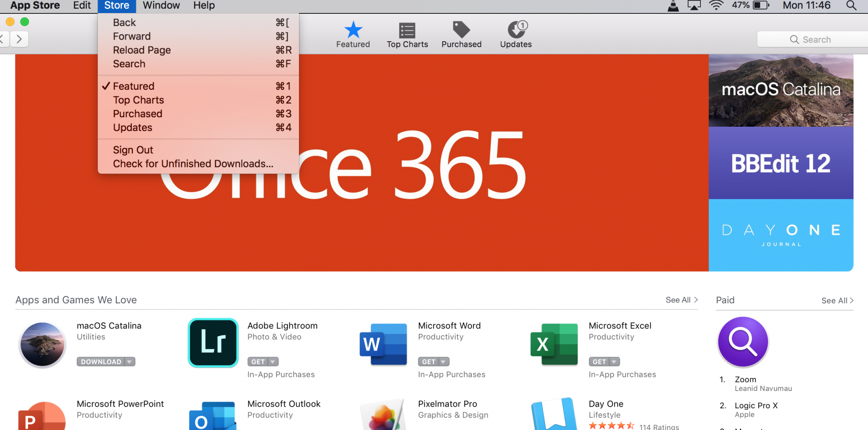The width and height of the screenshot is (868, 430).
Task: Click the Microsoft PowerPoint app icon
Action: (42, 416)
